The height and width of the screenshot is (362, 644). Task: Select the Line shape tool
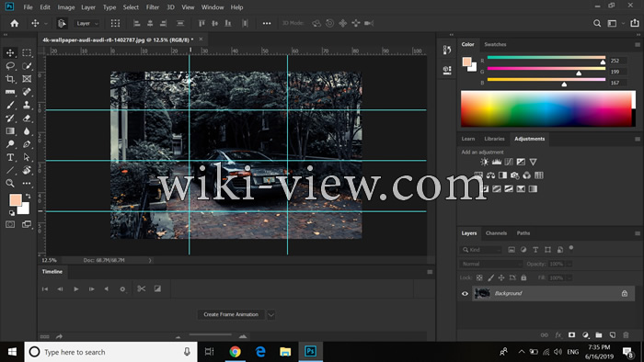[x=10, y=170]
